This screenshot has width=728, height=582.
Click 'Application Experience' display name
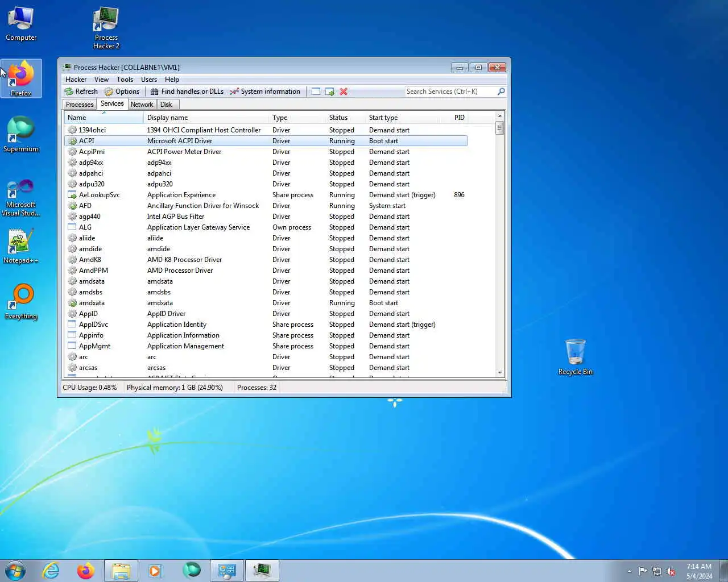(181, 195)
